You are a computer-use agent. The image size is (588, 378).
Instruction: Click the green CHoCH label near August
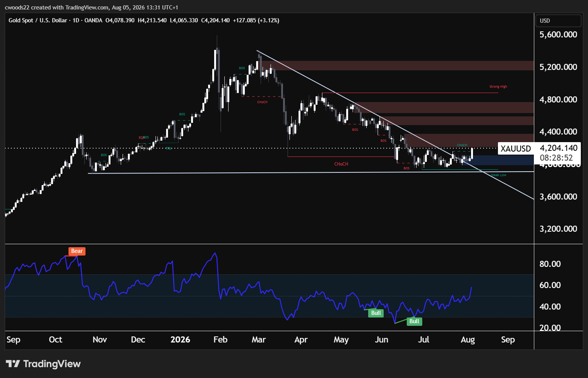[462, 145]
